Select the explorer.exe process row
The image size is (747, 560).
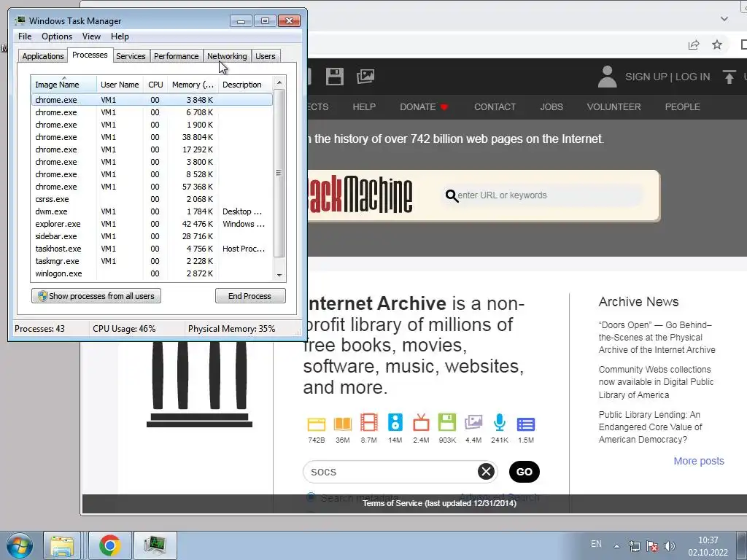coord(152,224)
